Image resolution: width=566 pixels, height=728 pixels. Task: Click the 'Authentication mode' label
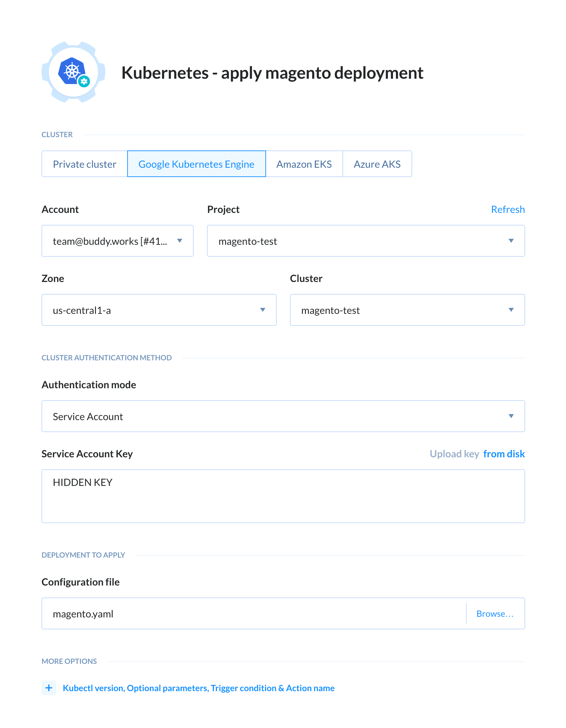pyautogui.click(x=89, y=385)
